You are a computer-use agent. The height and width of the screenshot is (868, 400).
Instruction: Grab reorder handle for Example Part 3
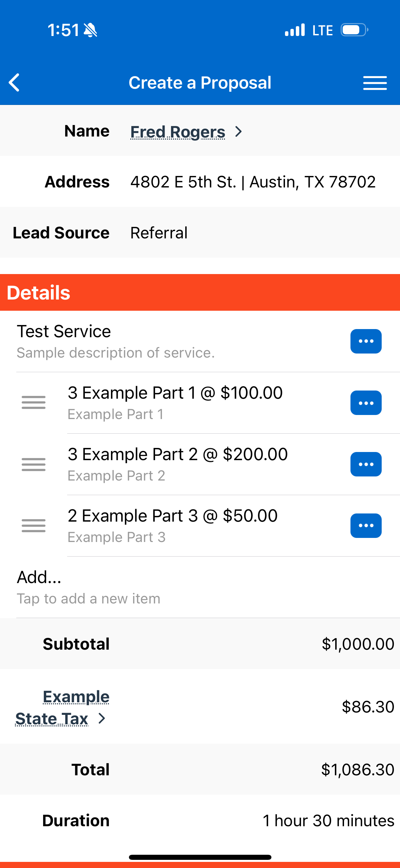coord(34,526)
